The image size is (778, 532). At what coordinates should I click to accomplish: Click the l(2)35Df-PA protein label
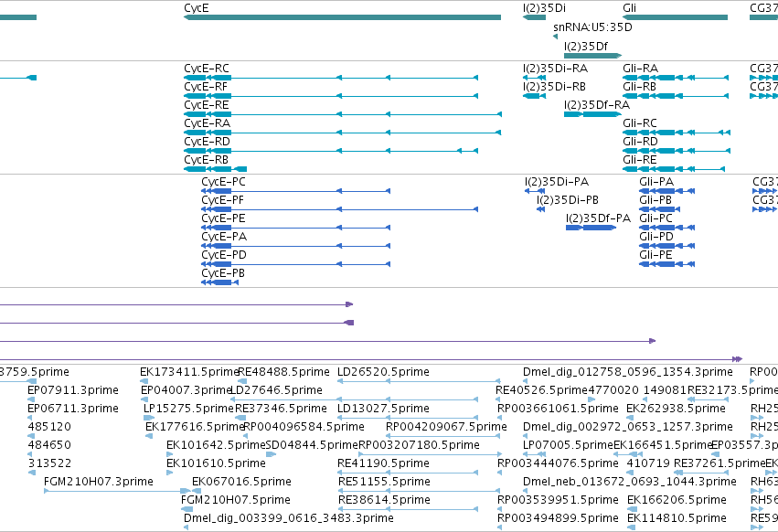(x=599, y=218)
